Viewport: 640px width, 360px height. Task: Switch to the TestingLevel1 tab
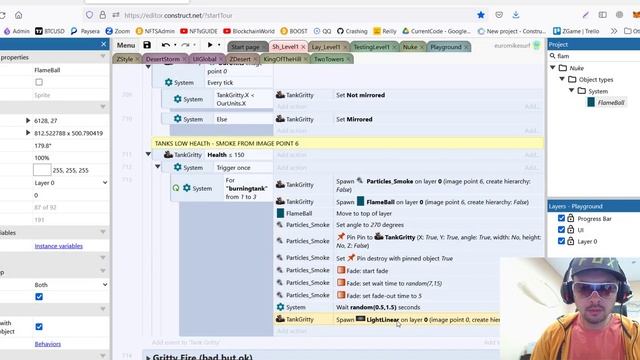coord(371,47)
